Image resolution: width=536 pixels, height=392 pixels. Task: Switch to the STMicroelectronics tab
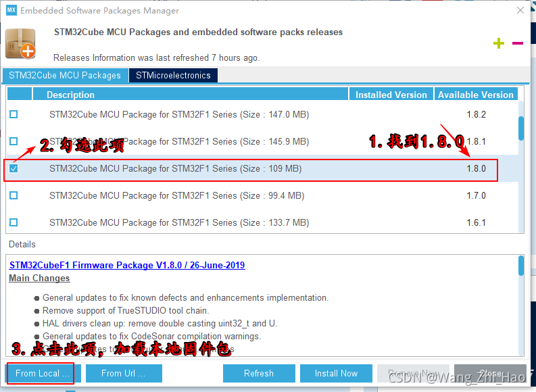coord(173,75)
